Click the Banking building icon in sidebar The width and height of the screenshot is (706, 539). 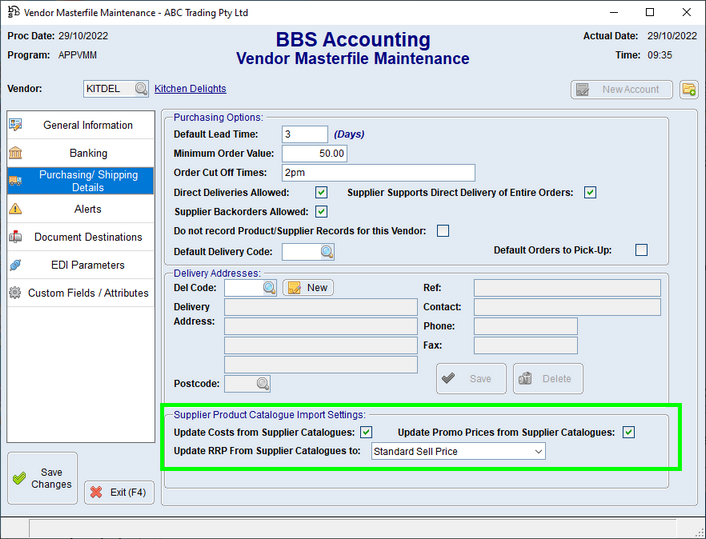[16, 153]
